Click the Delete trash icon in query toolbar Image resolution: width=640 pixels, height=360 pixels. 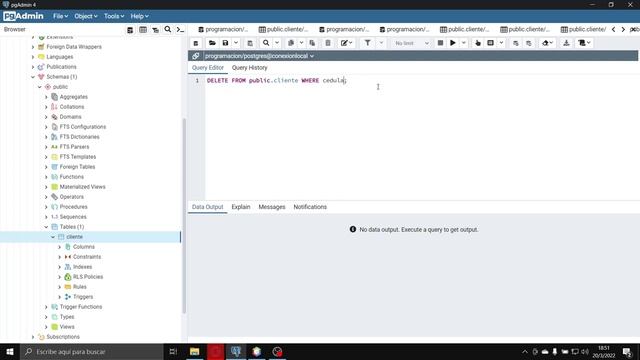(328, 43)
